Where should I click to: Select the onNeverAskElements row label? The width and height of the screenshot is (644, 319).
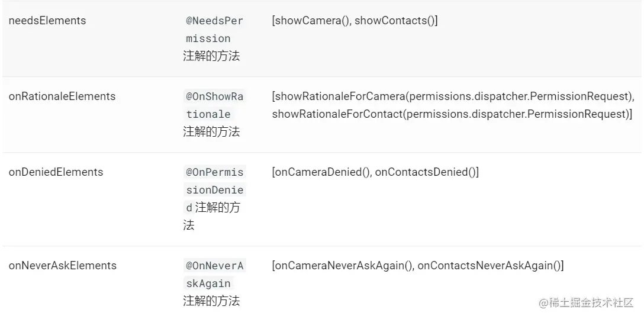pyautogui.click(x=63, y=266)
